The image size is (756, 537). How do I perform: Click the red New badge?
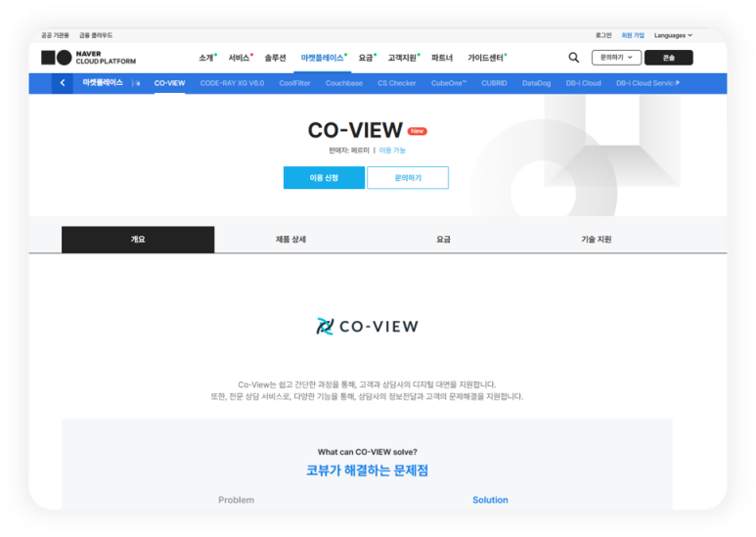coord(417,131)
